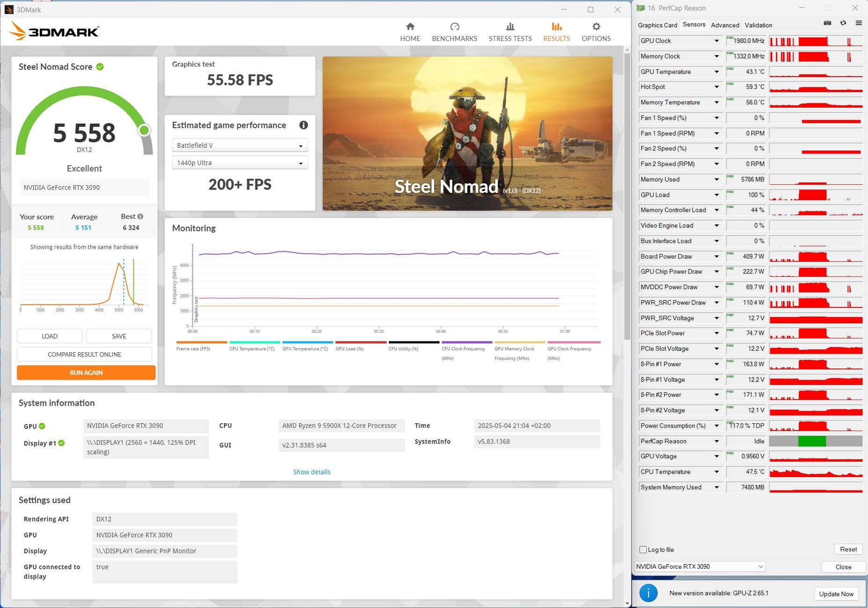Viewport: 868px width, 608px height.
Task: Toggle the CPU Temperature legend item
Action: (254, 346)
